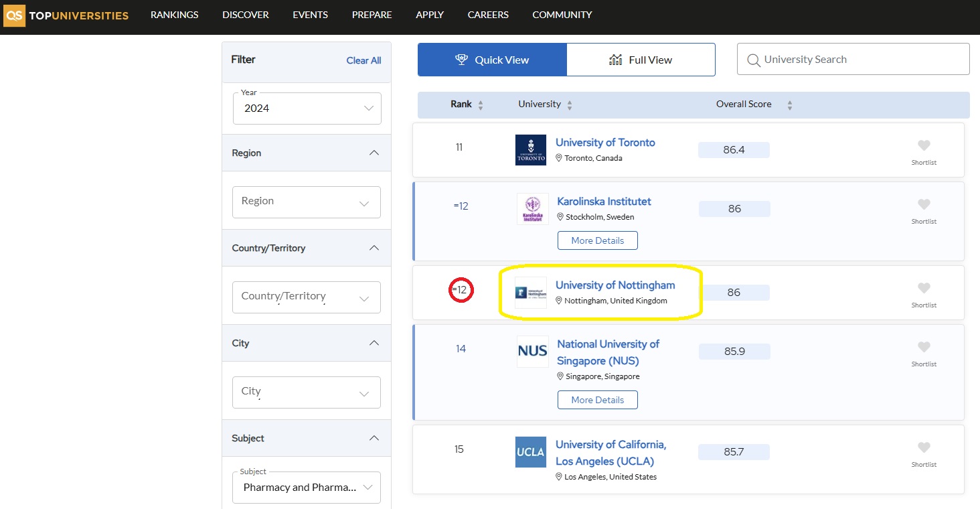
Task: Click the 85.9 overall score
Action: (734, 351)
